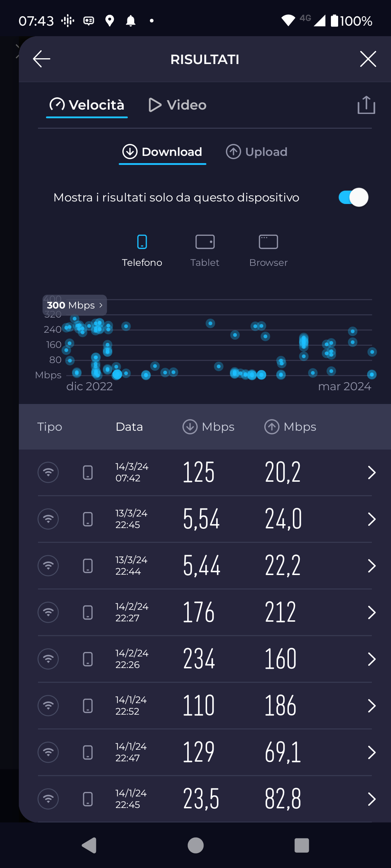Select the Browser device icon

[x=268, y=242]
